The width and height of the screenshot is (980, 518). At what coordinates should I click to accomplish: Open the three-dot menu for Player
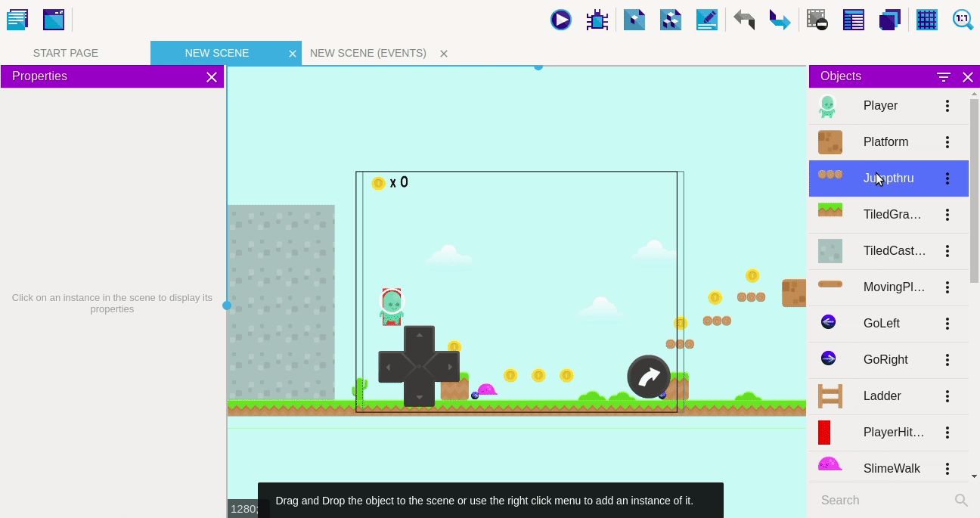pyautogui.click(x=947, y=106)
